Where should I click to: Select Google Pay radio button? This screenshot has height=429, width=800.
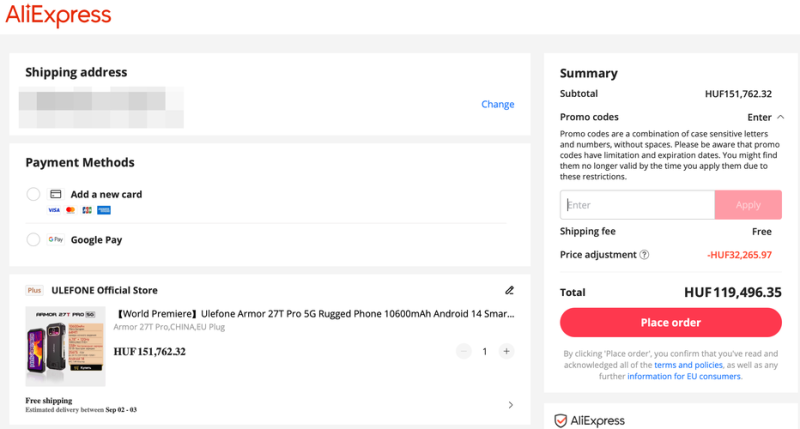(33, 240)
